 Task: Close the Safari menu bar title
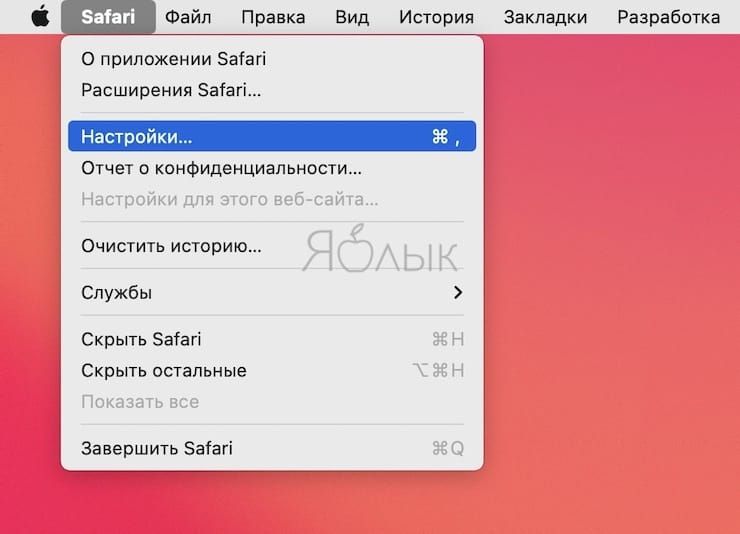108,17
